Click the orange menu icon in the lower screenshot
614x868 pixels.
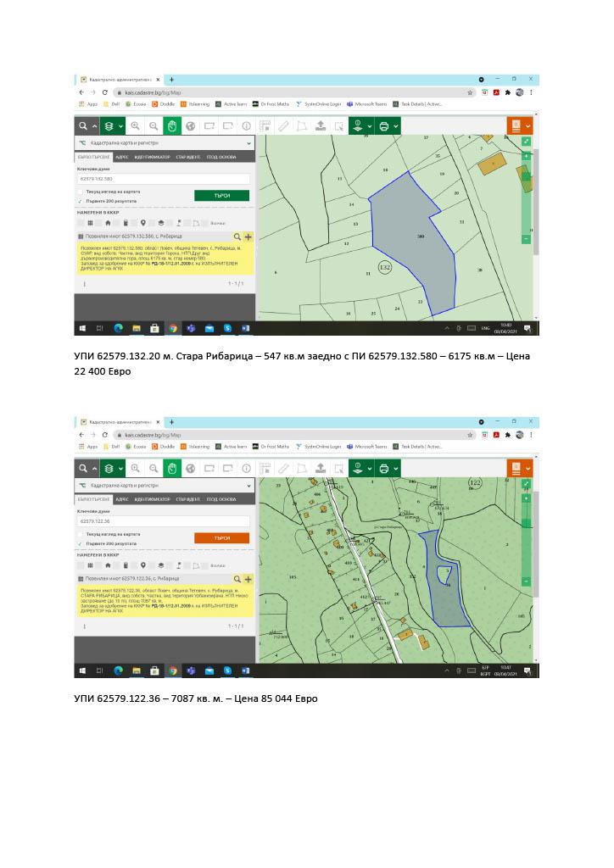515,468
